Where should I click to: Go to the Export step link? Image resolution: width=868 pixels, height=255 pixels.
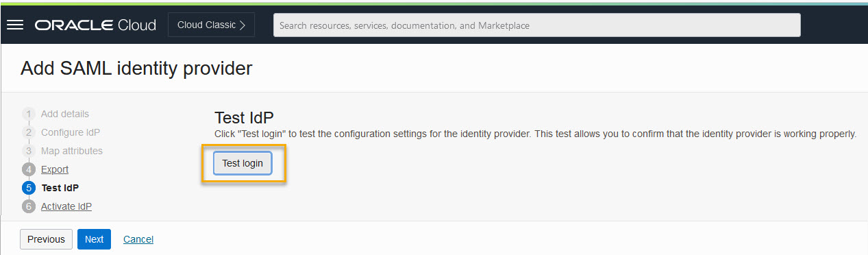[x=55, y=169]
